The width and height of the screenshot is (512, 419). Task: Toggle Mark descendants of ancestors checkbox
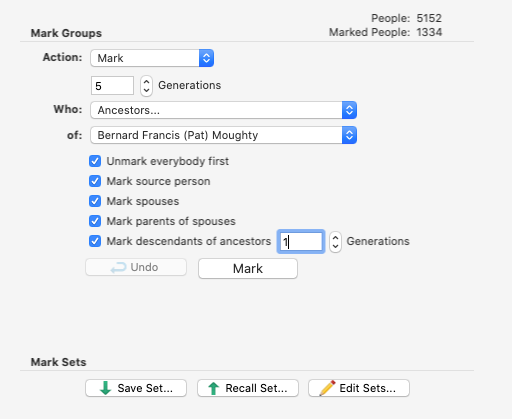tap(95, 241)
